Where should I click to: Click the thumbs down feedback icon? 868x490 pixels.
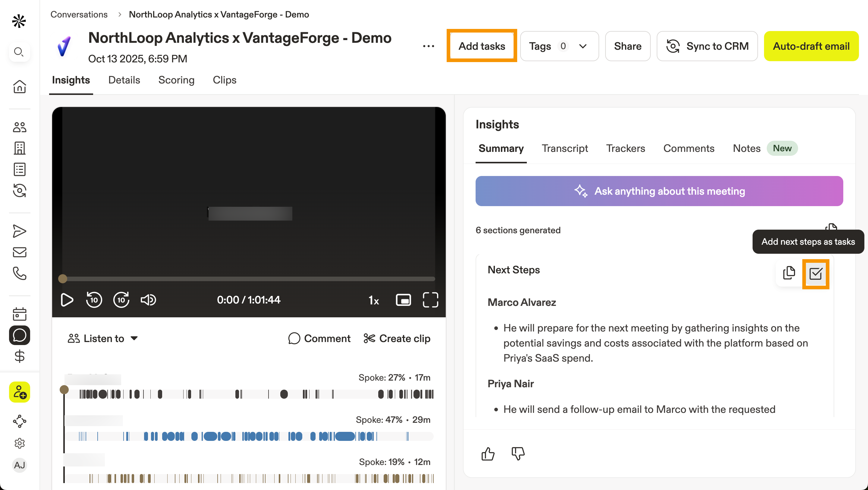click(x=517, y=454)
